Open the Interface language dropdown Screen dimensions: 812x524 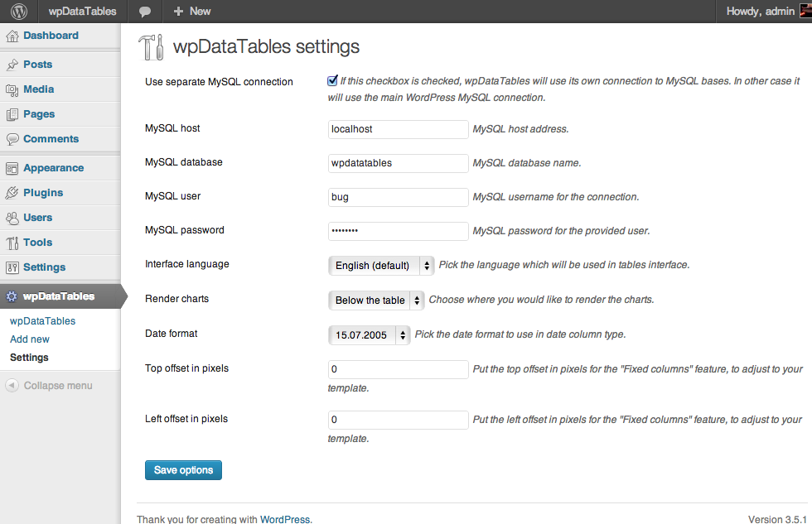(381, 266)
